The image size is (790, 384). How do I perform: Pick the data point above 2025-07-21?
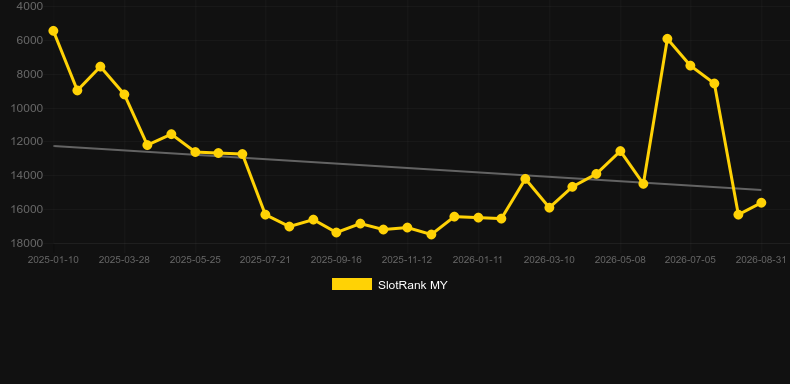[x=266, y=215]
